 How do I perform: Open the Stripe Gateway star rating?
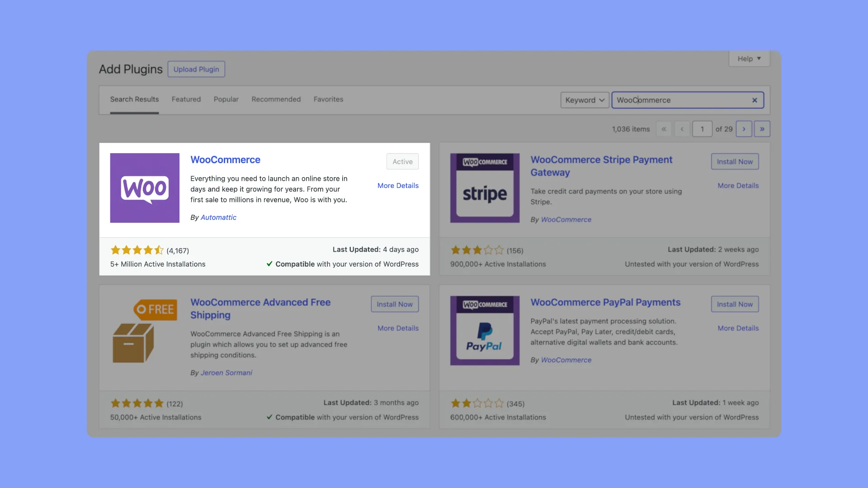(477, 250)
